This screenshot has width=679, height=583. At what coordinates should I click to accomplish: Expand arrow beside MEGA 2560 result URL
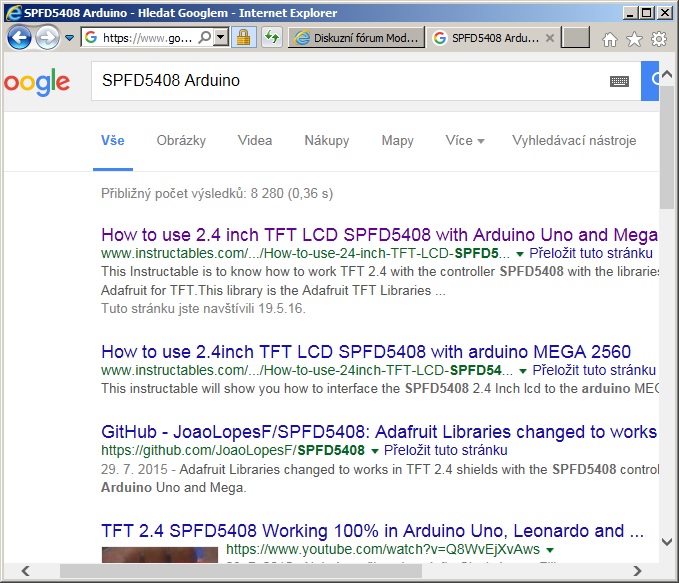point(523,371)
